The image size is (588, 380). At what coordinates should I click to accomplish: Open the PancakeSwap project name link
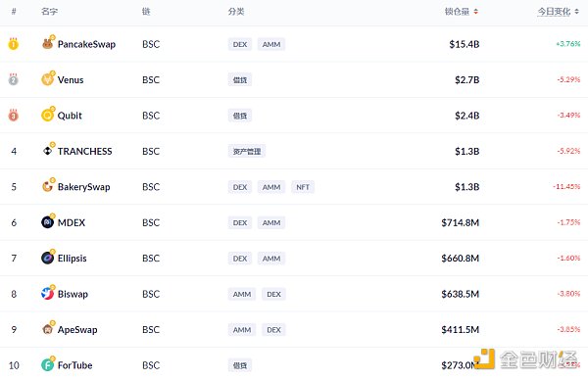(86, 44)
